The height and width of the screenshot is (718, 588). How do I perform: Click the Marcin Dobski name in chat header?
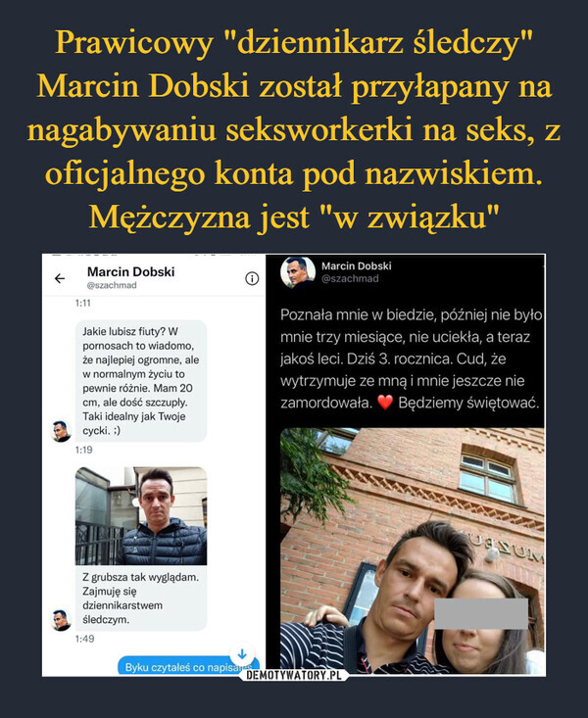[130, 272]
